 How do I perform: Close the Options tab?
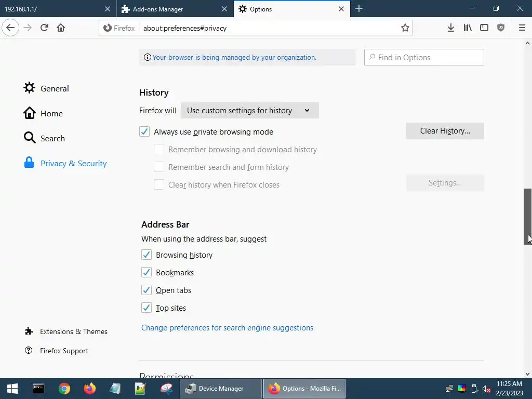pos(341,9)
